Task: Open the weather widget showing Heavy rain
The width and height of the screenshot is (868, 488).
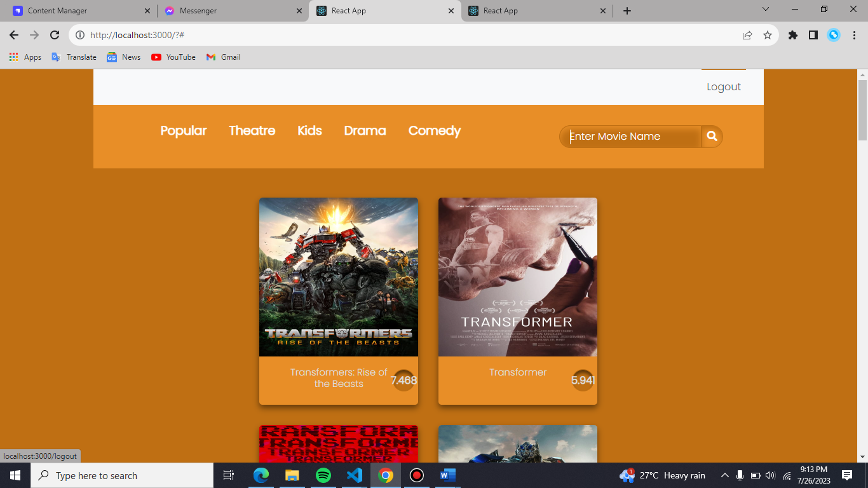Action: (x=663, y=475)
